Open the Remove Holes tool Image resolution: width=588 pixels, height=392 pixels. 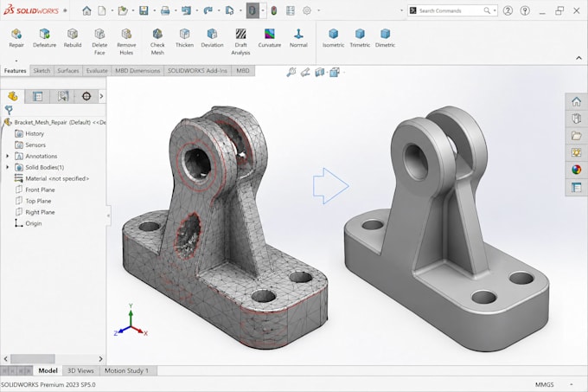pyautogui.click(x=126, y=34)
